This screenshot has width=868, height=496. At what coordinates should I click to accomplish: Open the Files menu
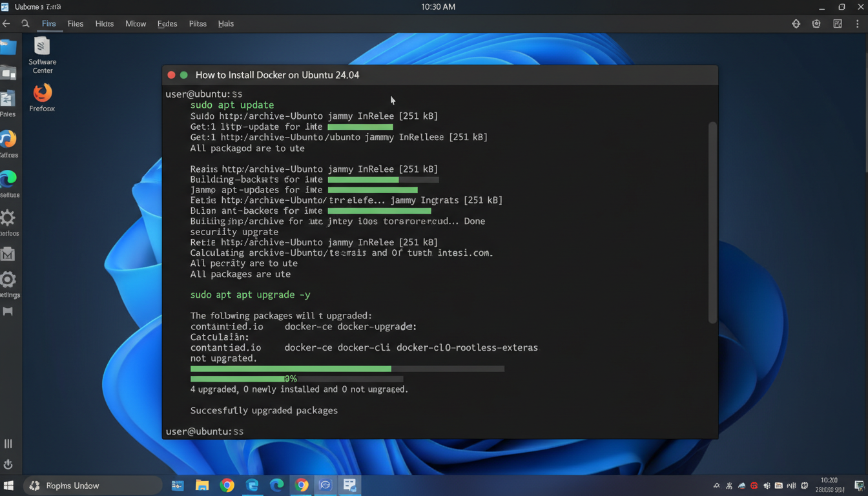coord(76,23)
